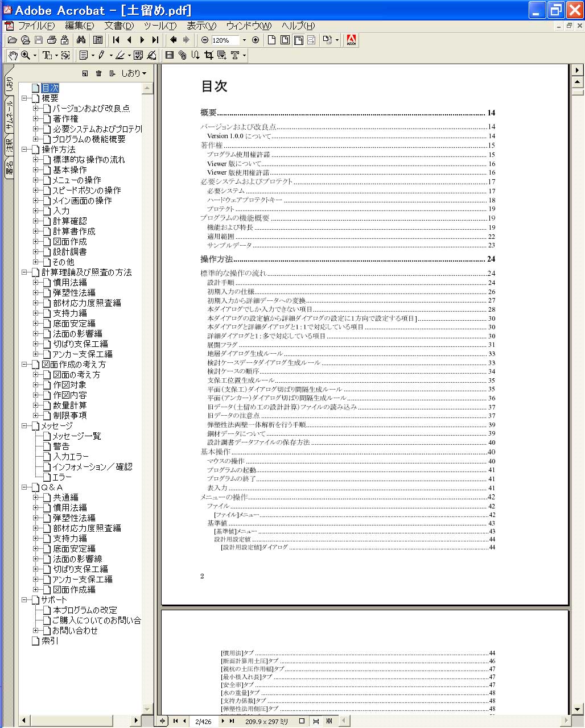Open the TouchUp Text tool dropdown arrow
Screen dimensions: 585x728
tap(245, 55)
